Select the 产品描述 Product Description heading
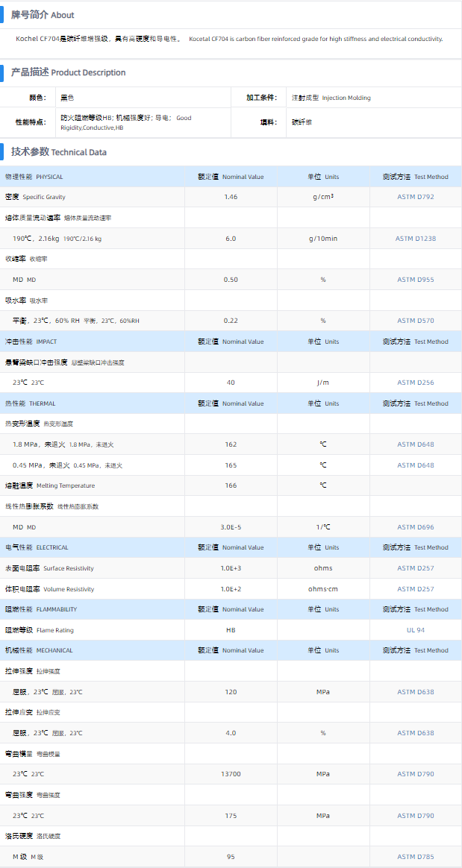Image resolution: width=462 pixels, height=868 pixels. (x=68, y=72)
